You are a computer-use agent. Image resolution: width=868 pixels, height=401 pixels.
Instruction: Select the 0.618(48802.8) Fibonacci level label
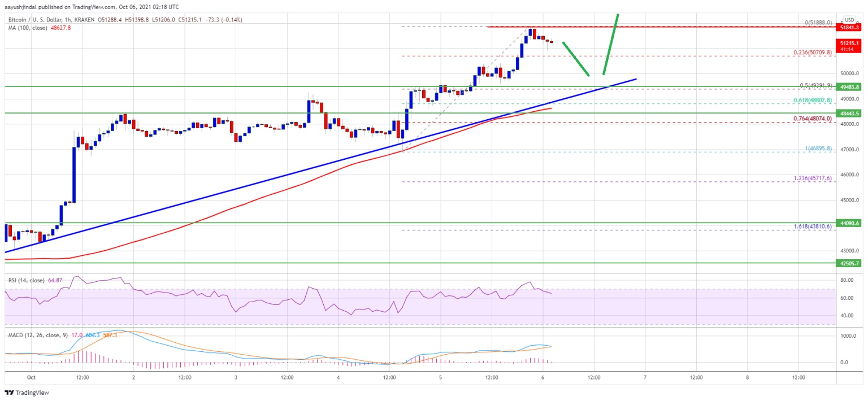click(813, 99)
